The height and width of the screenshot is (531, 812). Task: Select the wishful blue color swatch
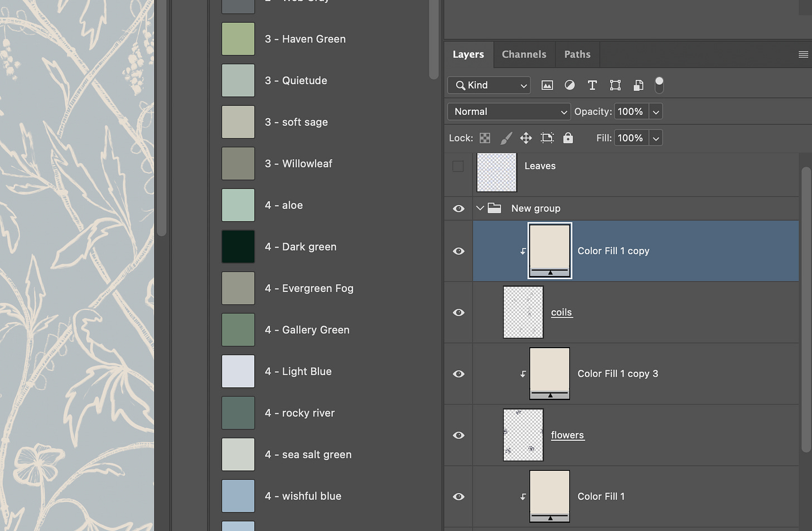tap(238, 496)
